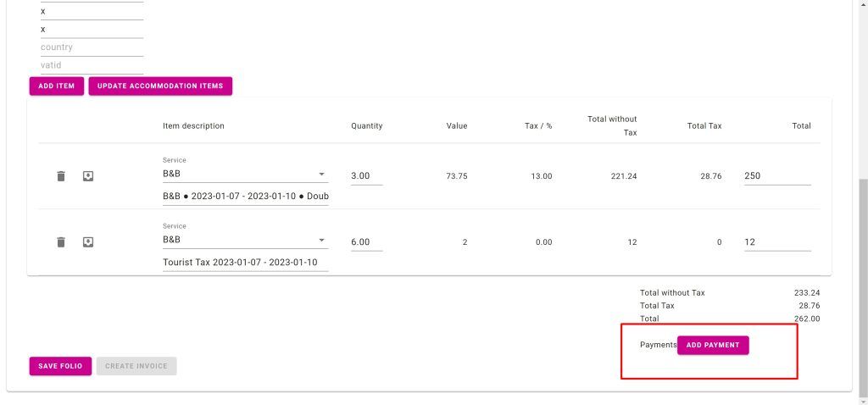Click the Total field containing 250
The image size is (868, 405).
[776, 176]
